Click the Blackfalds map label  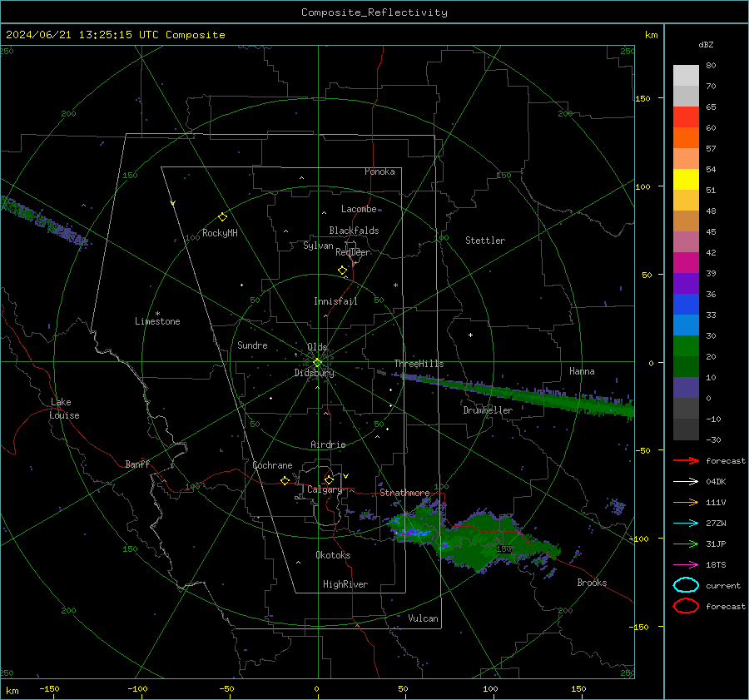[354, 231]
